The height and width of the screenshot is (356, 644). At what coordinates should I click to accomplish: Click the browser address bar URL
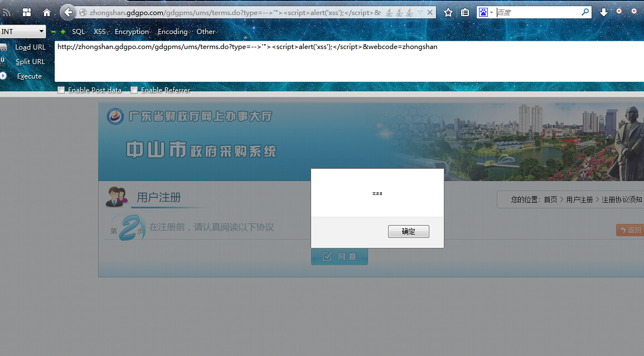click(235, 13)
